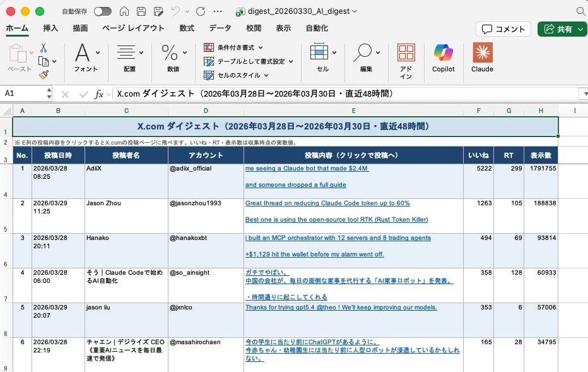Switch to the 数式 ribbon tab

(187, 28)
